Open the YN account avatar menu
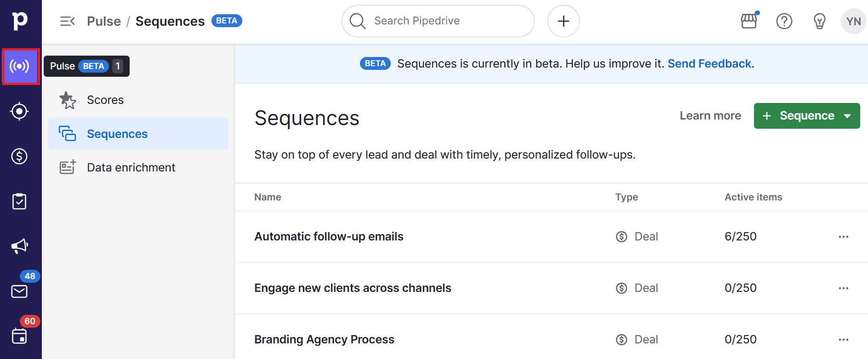Image resolution: width=868 pixels, height=359 pixels. (853, 21)
